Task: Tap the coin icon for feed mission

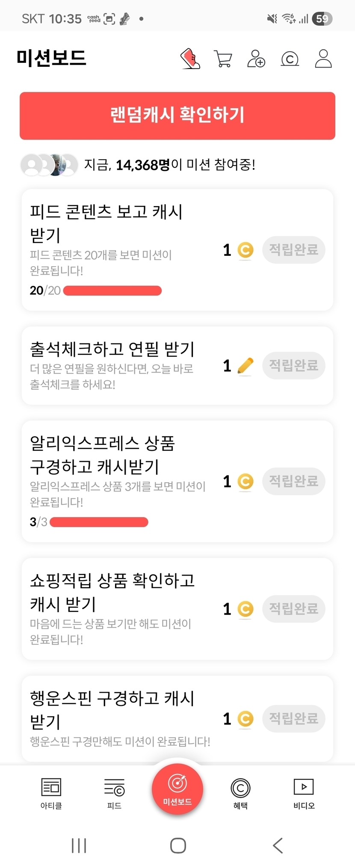Action: pos(245,250)
